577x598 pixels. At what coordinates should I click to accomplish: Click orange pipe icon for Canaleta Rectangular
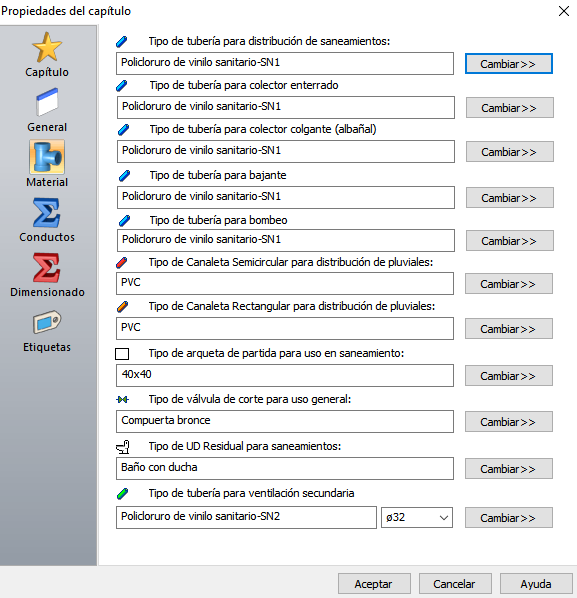[x=122, y=307]
